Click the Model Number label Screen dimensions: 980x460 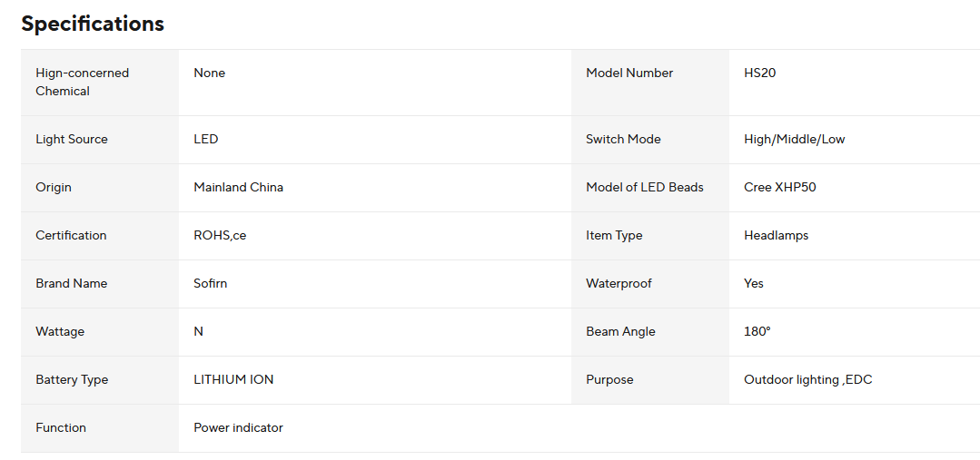[629, 73]
